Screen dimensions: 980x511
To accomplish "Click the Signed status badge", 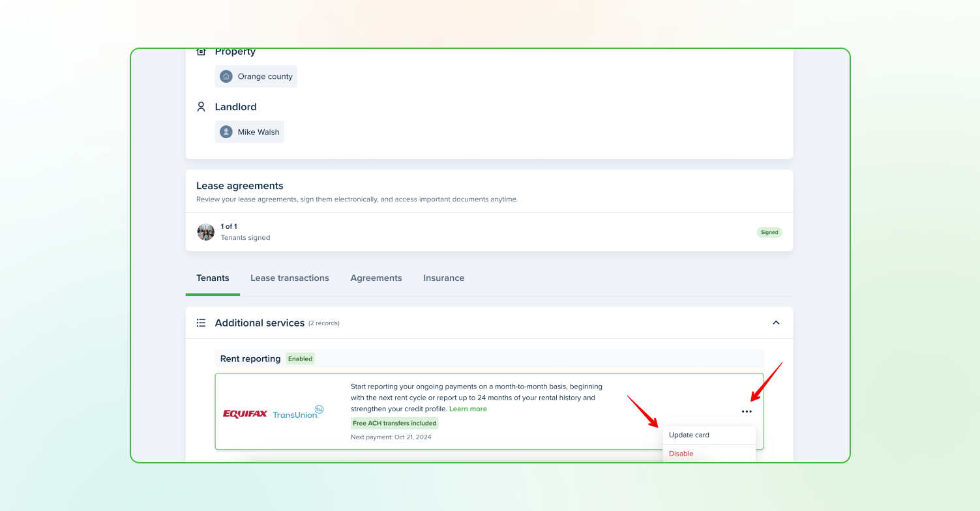I will click(x=769, y=232).
